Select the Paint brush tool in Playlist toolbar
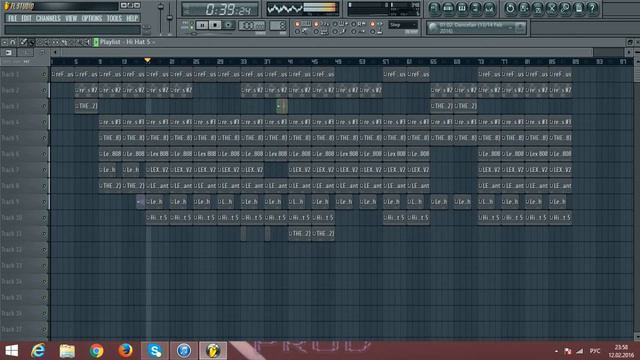The image size is (640, 360). [x=32, y=42]
